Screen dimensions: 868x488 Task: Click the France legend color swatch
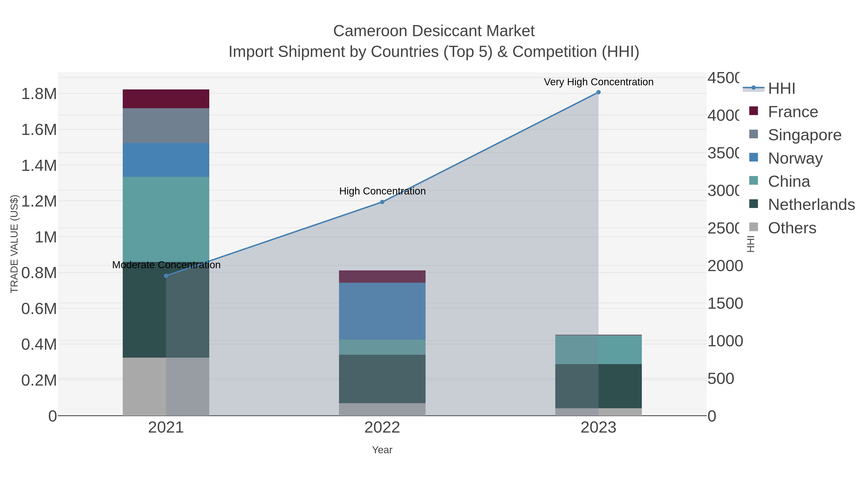point(753,111)
